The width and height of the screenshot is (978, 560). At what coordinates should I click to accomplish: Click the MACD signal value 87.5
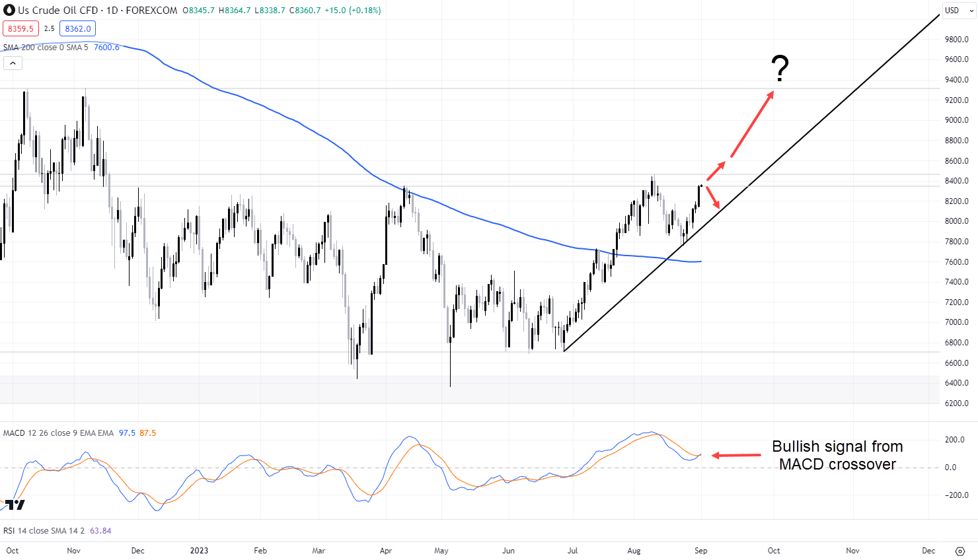click(148, 433)
